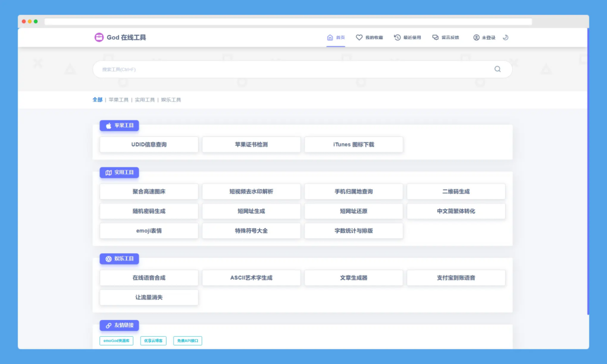This screenshot has height=364, width=607.
Task: Click the magnifier search icon
Action: click(497, 69)
